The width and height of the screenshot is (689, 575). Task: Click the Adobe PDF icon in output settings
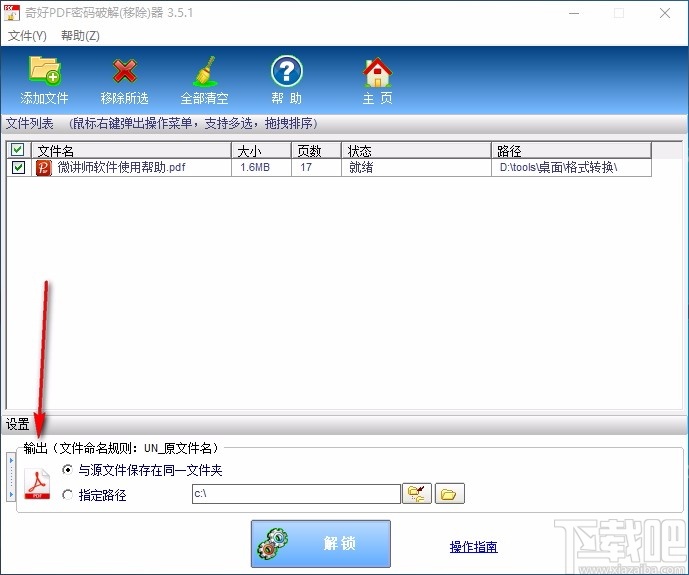tap(37, 484)
